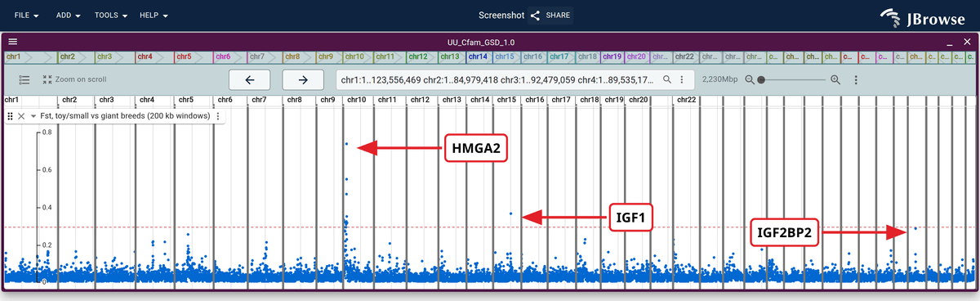
Task: Click the chr1 label in the ruler
Action: (11, 100)
